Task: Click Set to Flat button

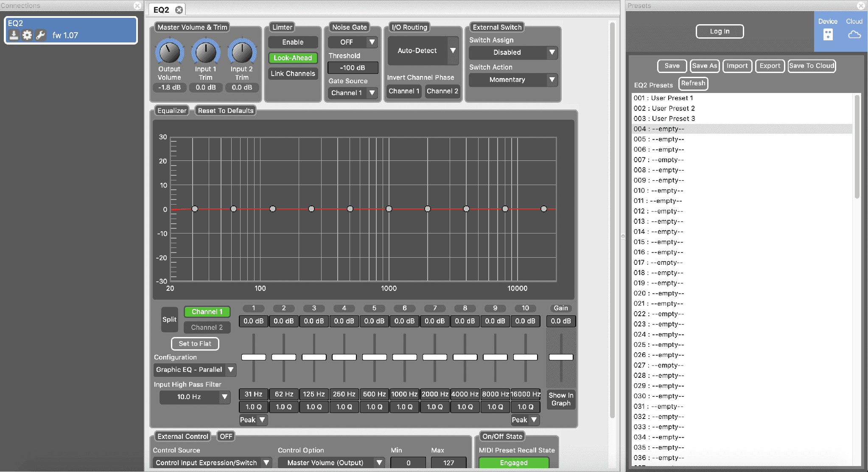Action: [195, 343]
